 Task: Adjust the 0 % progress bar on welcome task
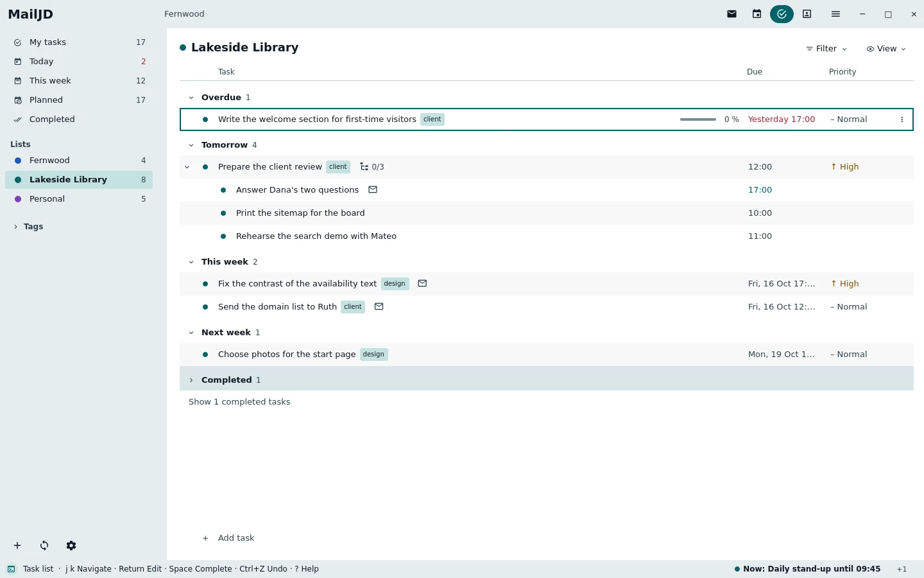(698, 119)
